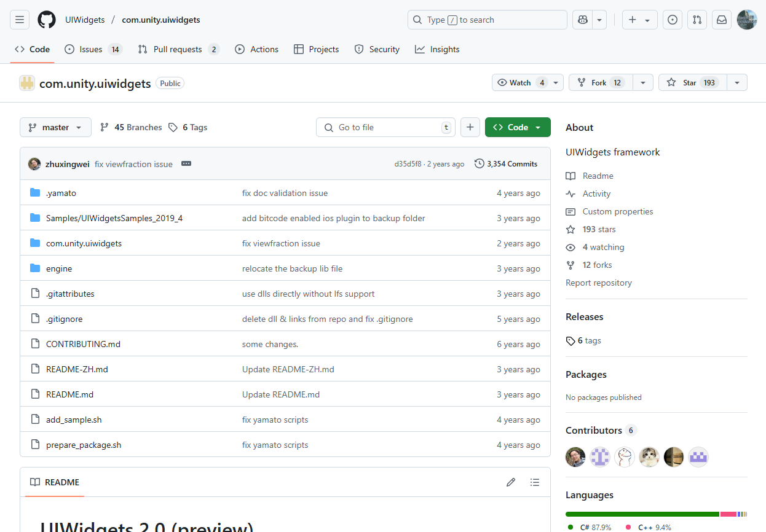
Task: Open Custom properties in About sidebar
Action: [x=609, y=211]
